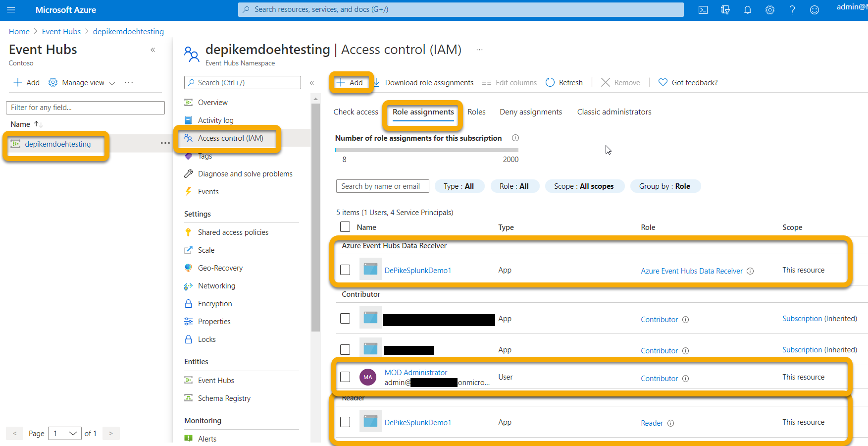Switch to the Roles tab
The height and width of the screenshot is (446, 868).
(477, 112)
